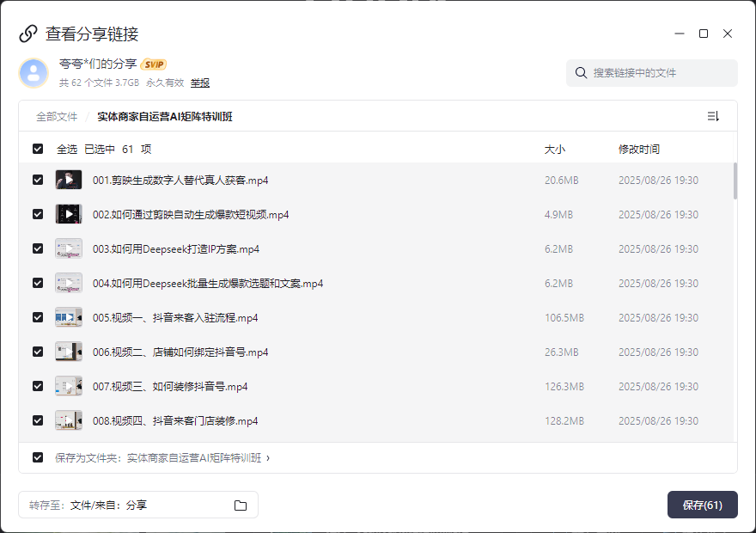
Task: Click the link chain icon by the title
Action: 28,34
